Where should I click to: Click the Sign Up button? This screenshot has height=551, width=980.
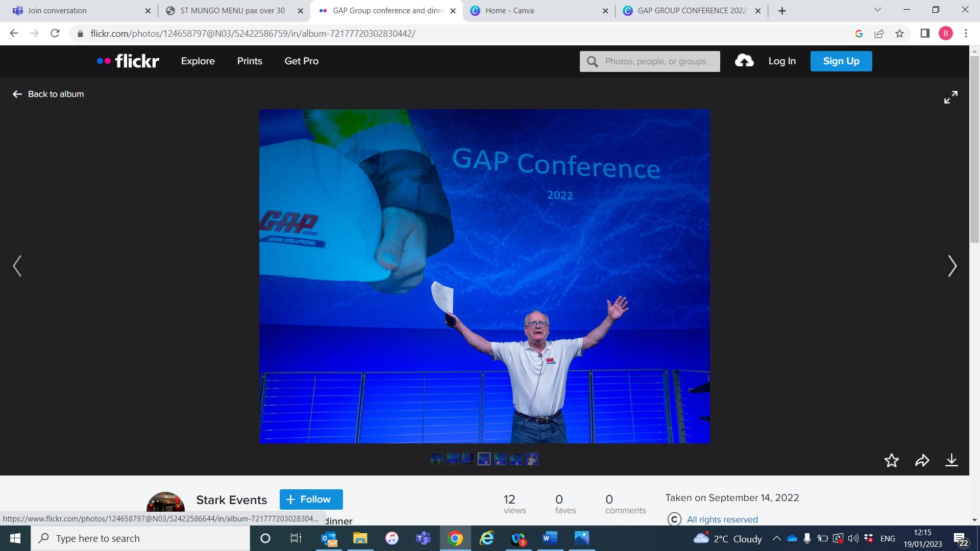841,61
